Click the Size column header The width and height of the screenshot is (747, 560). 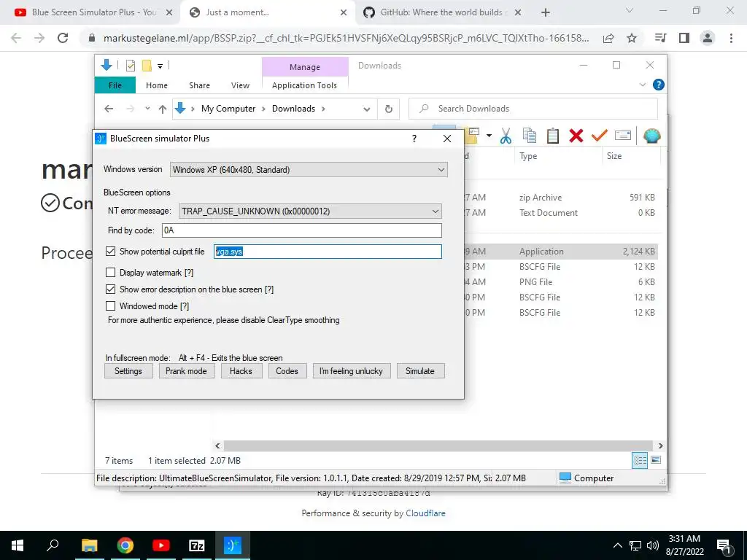(x=614, y=156)
